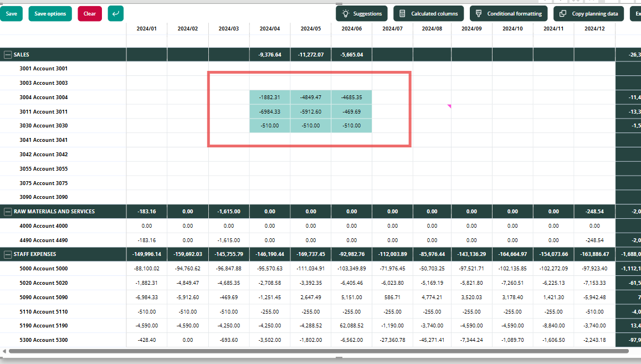This screenshot has height=364, width=641.
Task: Save the planning data
Action: click(11, 13)
